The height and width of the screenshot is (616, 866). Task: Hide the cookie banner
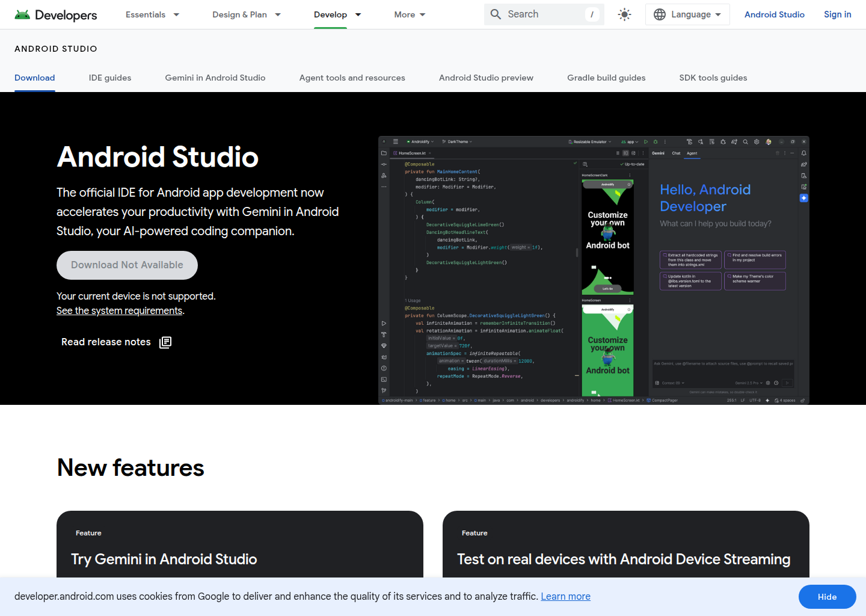(x=827, y=597)
